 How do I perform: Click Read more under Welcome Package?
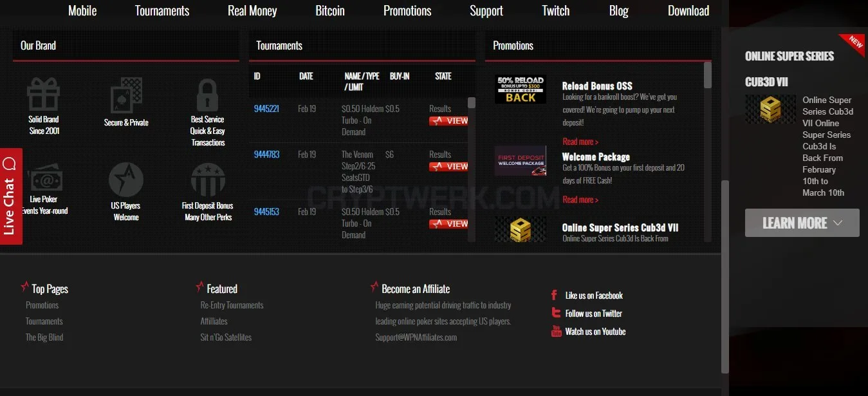pos(580,200)
